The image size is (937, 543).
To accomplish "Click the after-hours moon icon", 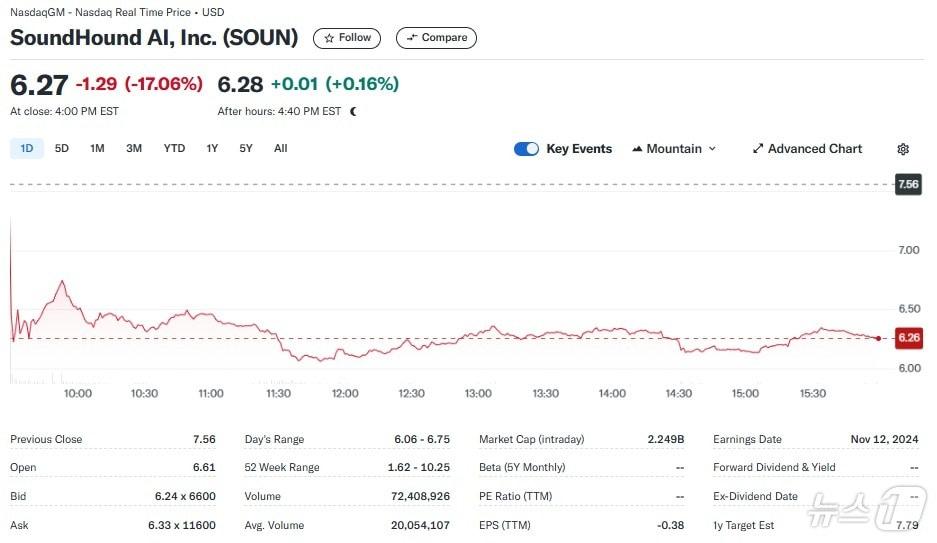I will (x=353, y=111).
